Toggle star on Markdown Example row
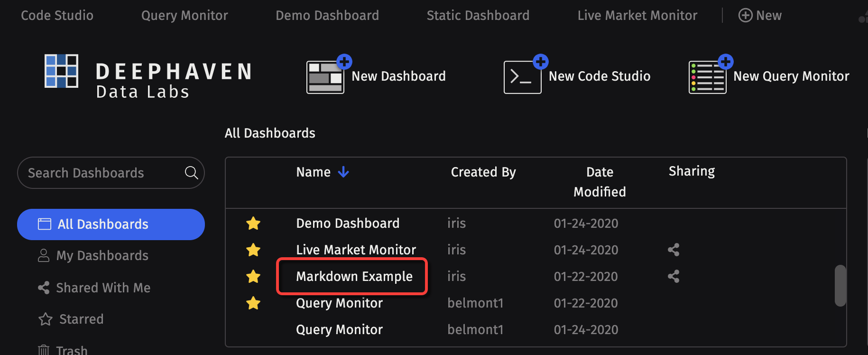 [x=253, y=276]
